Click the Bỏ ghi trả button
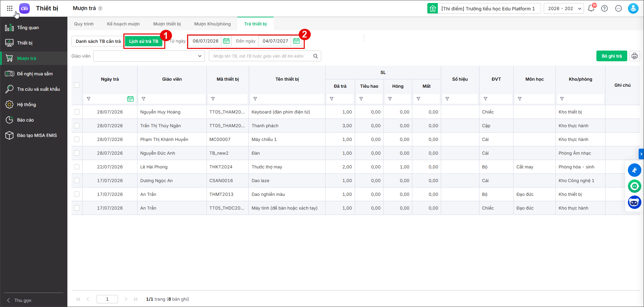Screen dimensions: 644x307 (x=612, y=56)
